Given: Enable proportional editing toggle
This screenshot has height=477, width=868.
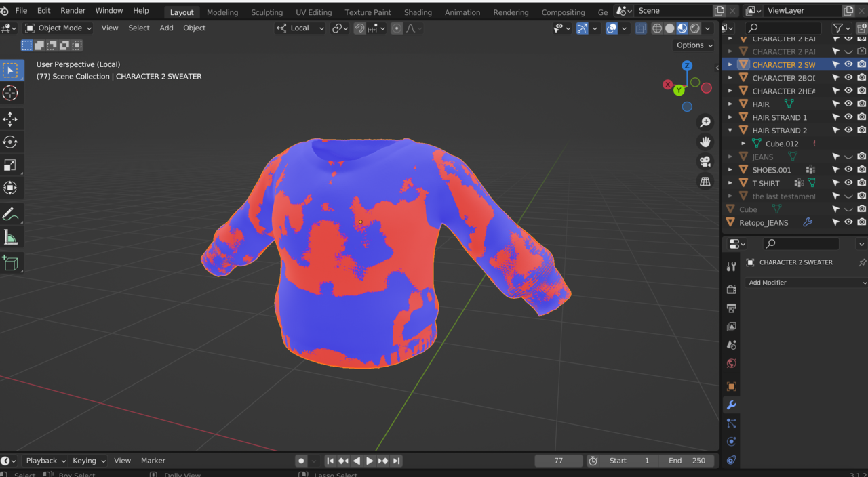Looking at the screenshot, I should (397, 28).
